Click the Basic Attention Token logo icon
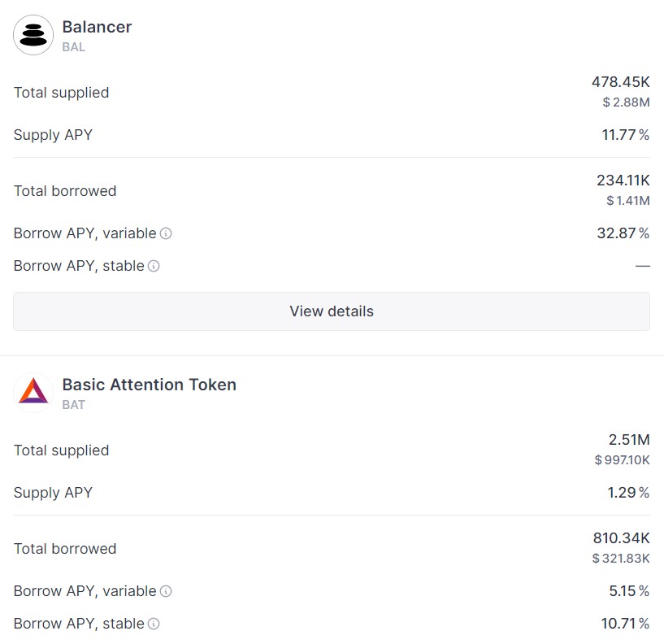This screenshot has width=664, height=644. pos(33,393)
